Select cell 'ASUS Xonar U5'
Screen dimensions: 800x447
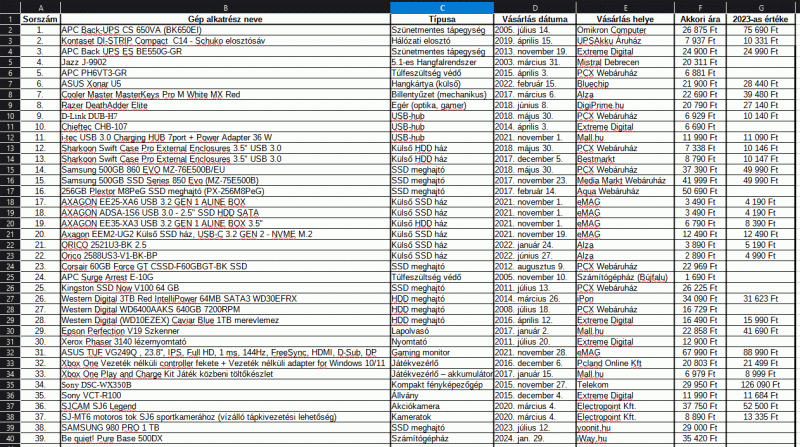tap(225, 84)
